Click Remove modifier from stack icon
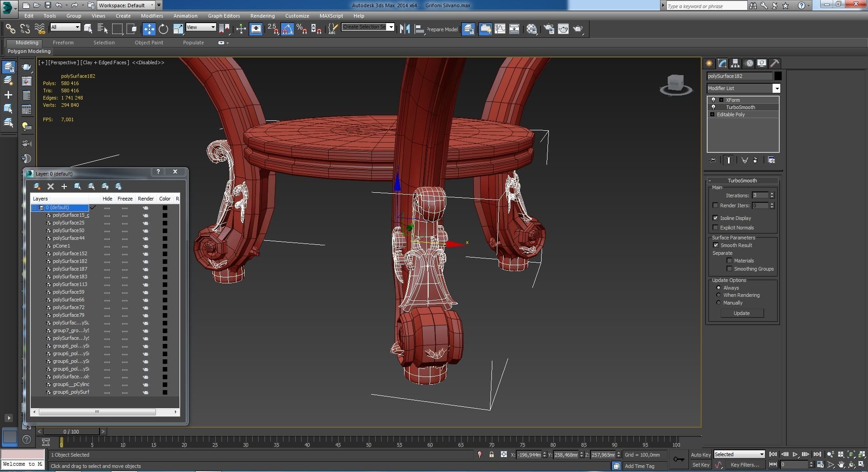The width and height of the screenshot is (868, 472). point(755,160)
